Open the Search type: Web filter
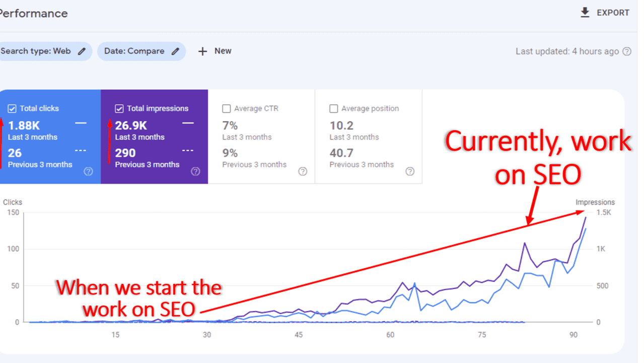The image size is (644, 363). click(x=36, y=51)
